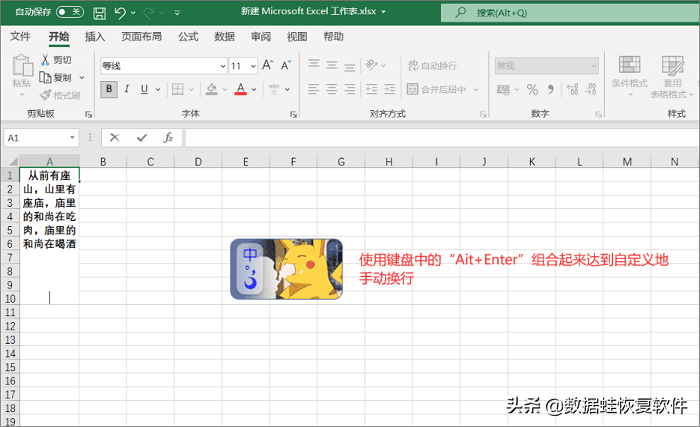The width and height of the screenshot is (700, 427).
Task: Click the red font color A icon
Action: coord(241,89)
